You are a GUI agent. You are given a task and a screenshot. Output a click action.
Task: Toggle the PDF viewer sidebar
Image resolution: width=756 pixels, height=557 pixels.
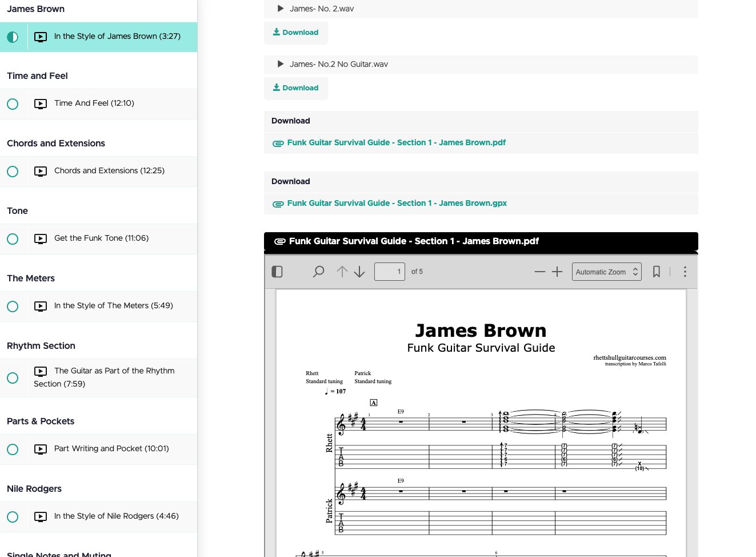click(277, 272)
